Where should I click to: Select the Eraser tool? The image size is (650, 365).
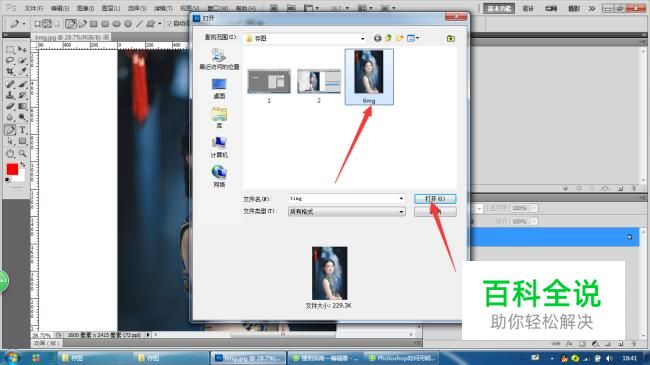(x=10, y=106)
